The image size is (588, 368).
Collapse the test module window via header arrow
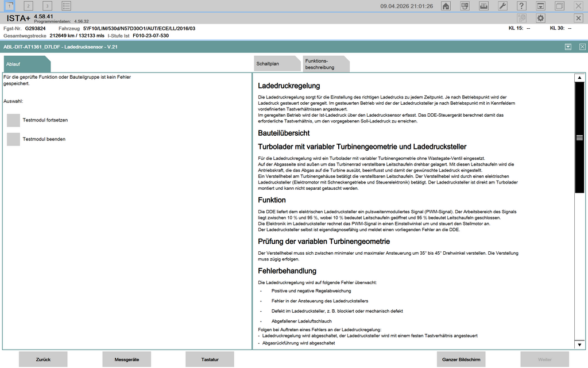tap(568, 47)
